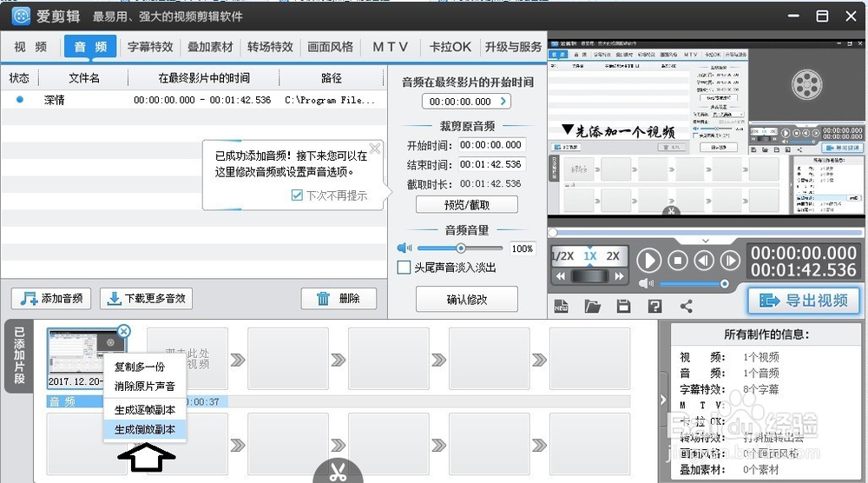Click the 音频音量 slider handle
The image size is (868, 483).
coord(461,248)
